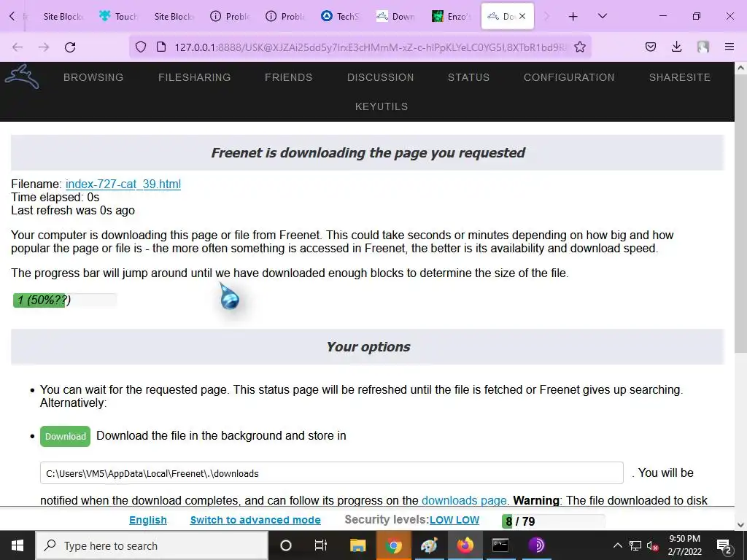Open Google Chrome from taskbar

(x=393, y=545)
